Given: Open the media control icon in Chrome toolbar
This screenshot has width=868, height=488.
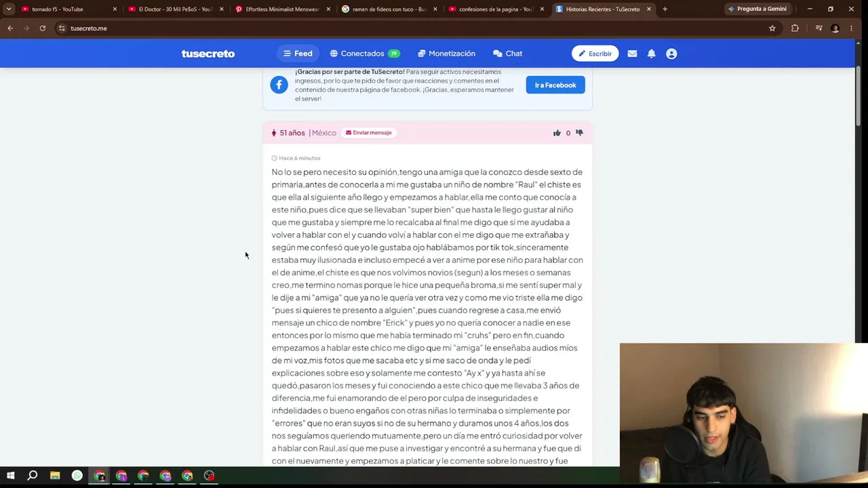Looking at the screenshot, I should coord(818,28).
